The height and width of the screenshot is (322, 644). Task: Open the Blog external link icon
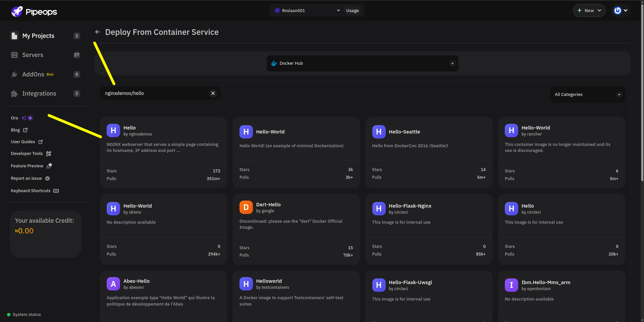coord(25,130)
